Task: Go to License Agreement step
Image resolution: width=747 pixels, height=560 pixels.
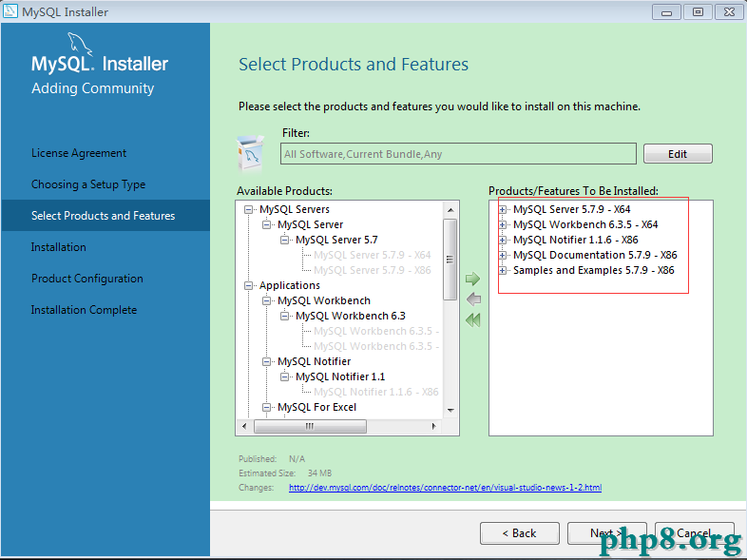Action: (x=79, y=153)
